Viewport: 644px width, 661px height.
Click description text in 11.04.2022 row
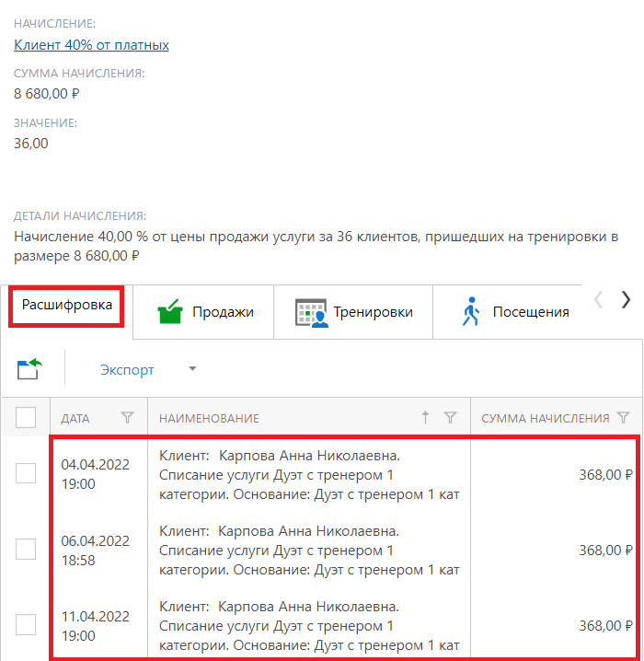(x=309, y=626)
